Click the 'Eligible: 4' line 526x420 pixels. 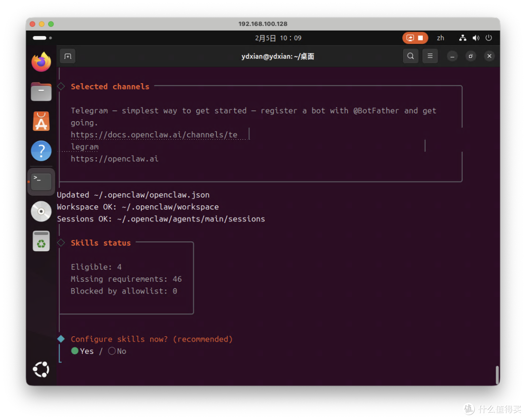coord(96,267)
